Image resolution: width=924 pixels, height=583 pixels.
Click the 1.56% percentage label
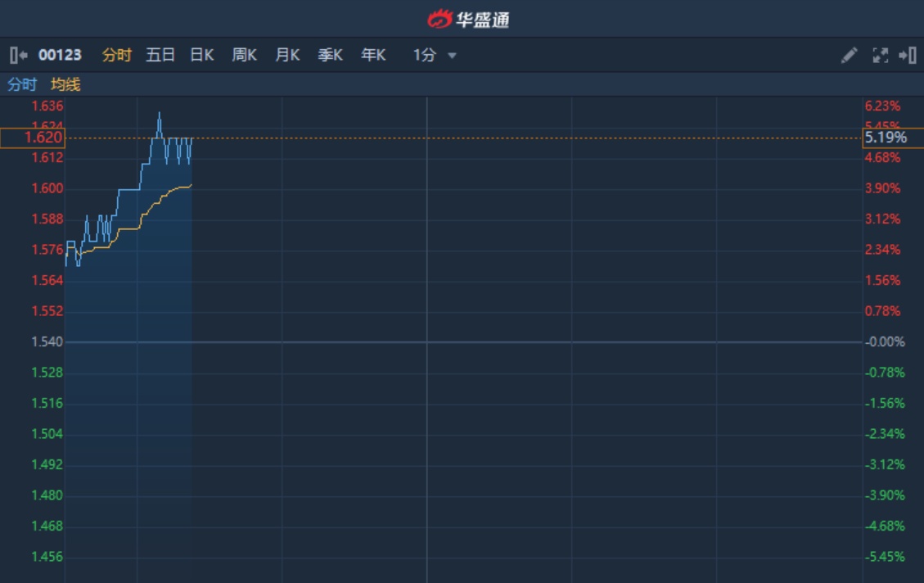pos(883,281)
